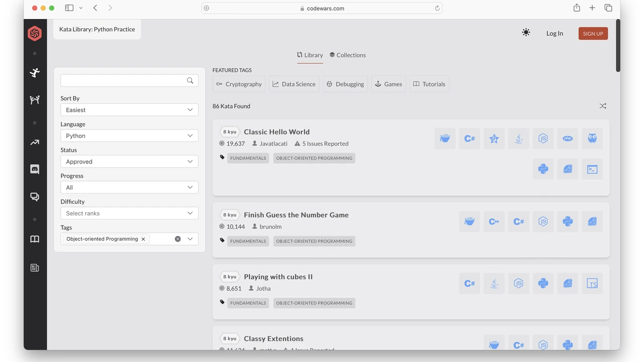Switch to the Collections tab

pyautogui.click(x=348, y=55)
